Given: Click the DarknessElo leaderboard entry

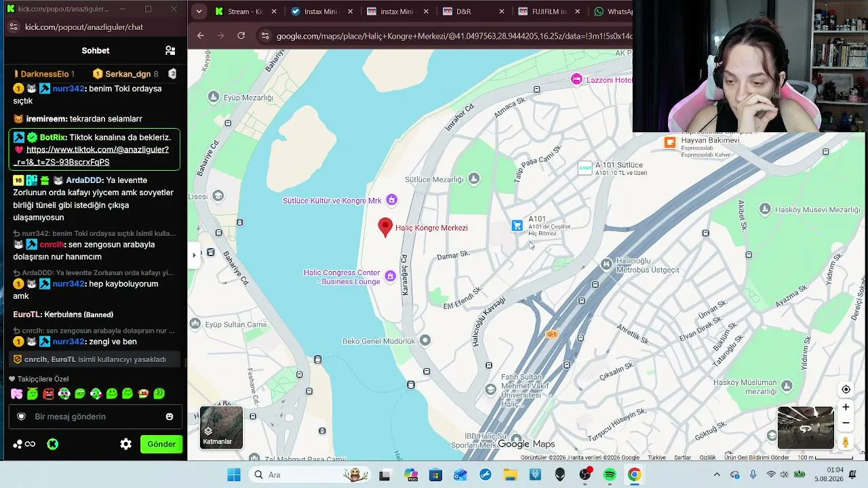Looking at the screenshot, I should 46,74.
